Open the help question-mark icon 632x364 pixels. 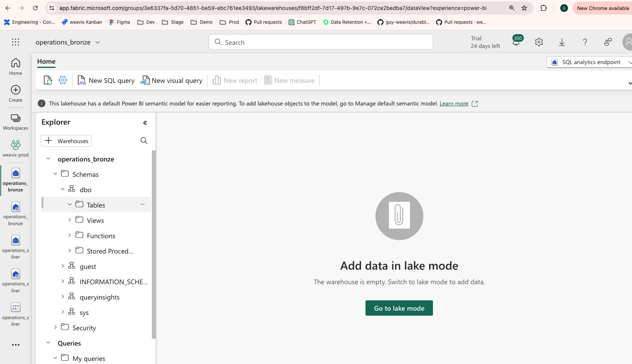pyautogui.click(x=585, y=42)
